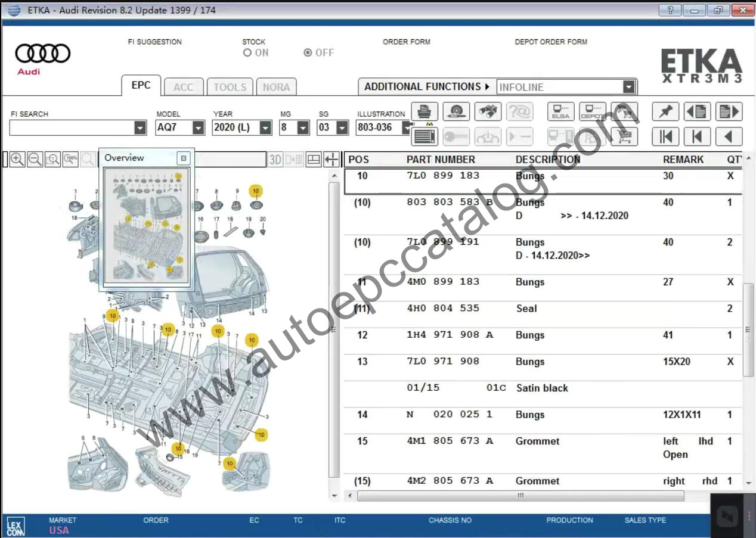The height and width of the screenshot is (538, 756).
Task: Switch to the ACC tab
Action: tap(183, 87)
